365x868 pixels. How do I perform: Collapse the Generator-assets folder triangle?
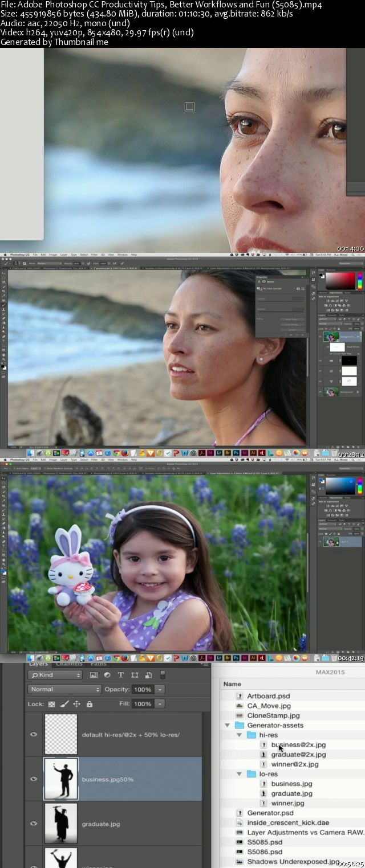pos(228,725)
